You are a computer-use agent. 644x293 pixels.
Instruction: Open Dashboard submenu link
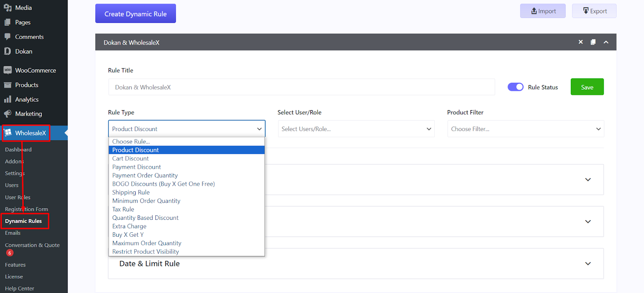(x=18, y=150)
